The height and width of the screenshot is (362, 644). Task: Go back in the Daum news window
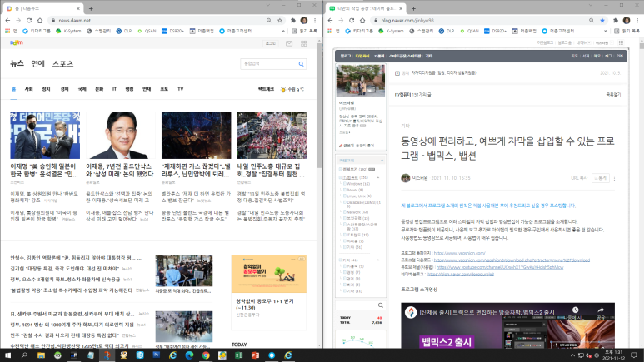point(7,20)
